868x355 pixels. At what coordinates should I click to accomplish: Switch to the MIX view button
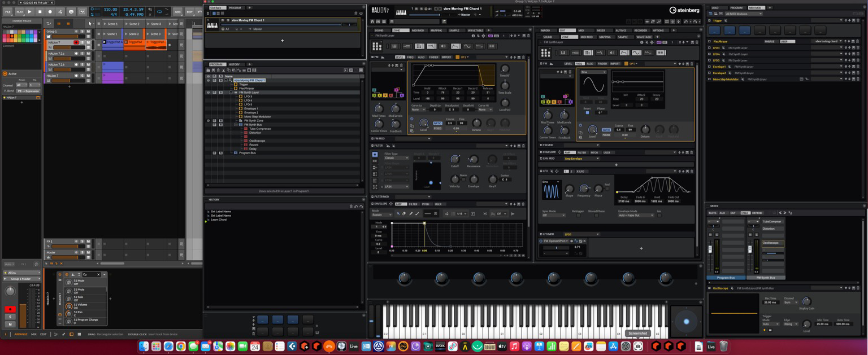34,334
